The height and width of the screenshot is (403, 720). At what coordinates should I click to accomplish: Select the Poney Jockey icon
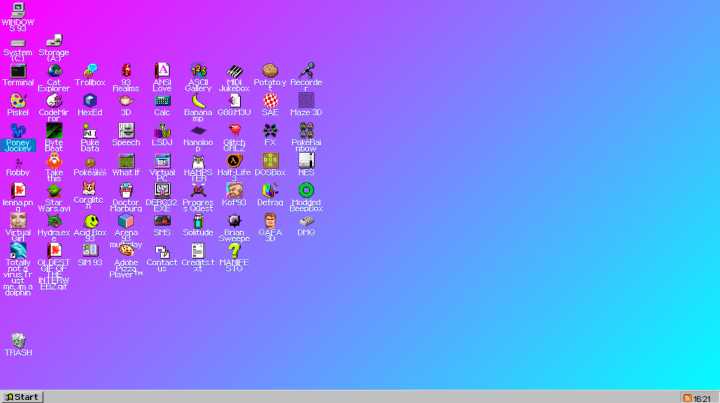coord(18,131)
